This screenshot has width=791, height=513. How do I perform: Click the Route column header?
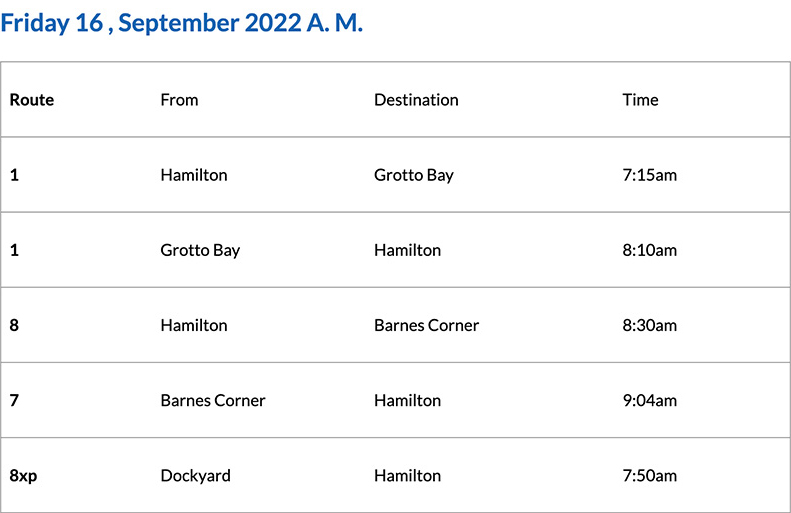click(32, 100)
